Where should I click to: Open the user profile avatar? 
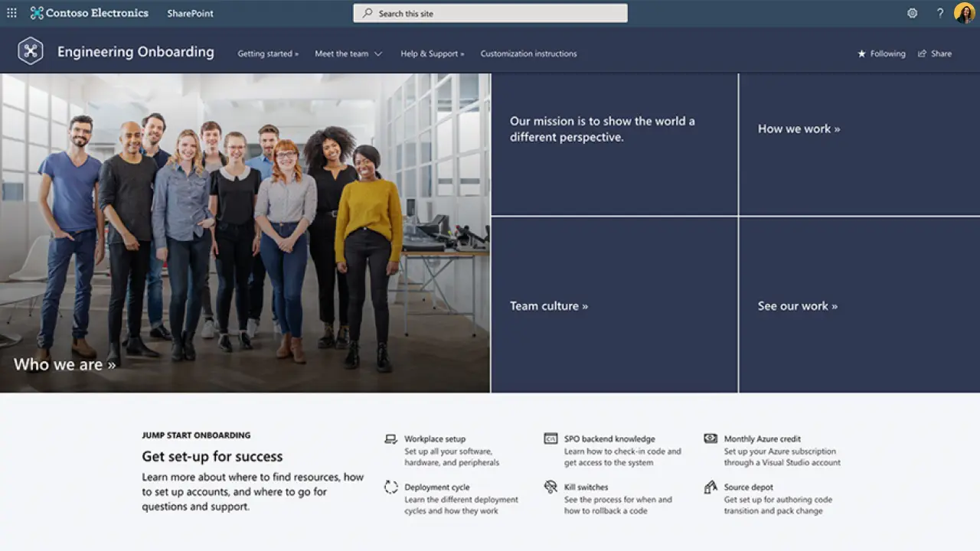(965, 13)
